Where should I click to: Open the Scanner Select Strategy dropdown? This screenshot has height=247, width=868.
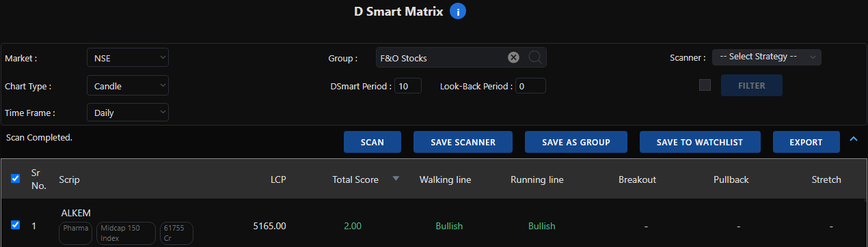(x=766, y=57)
